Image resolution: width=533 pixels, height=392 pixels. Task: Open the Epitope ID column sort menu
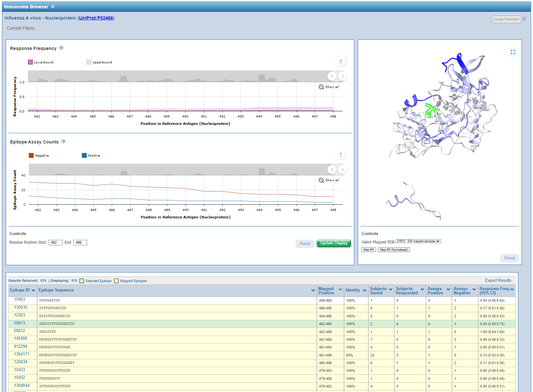point(33,290)
